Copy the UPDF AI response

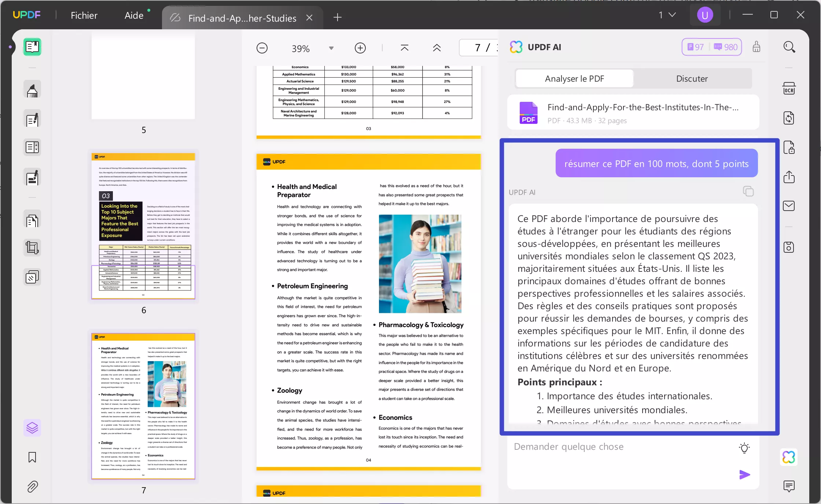748,191
